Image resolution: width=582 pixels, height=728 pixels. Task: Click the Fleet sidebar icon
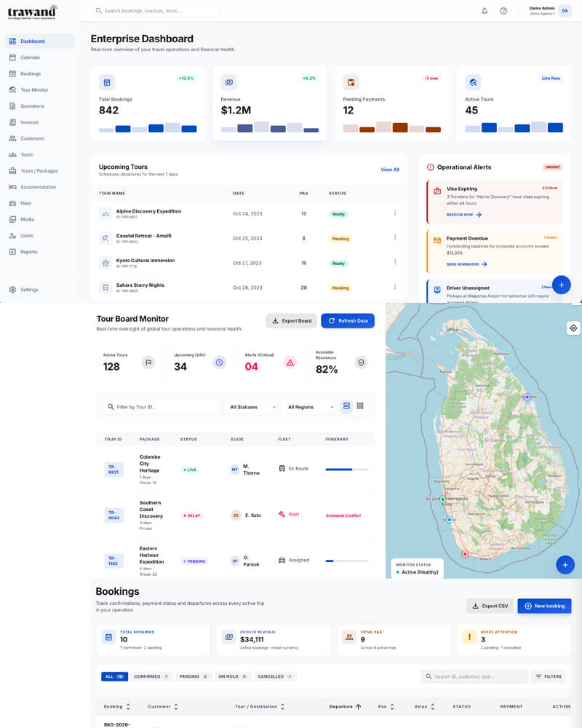coord(12,203)
